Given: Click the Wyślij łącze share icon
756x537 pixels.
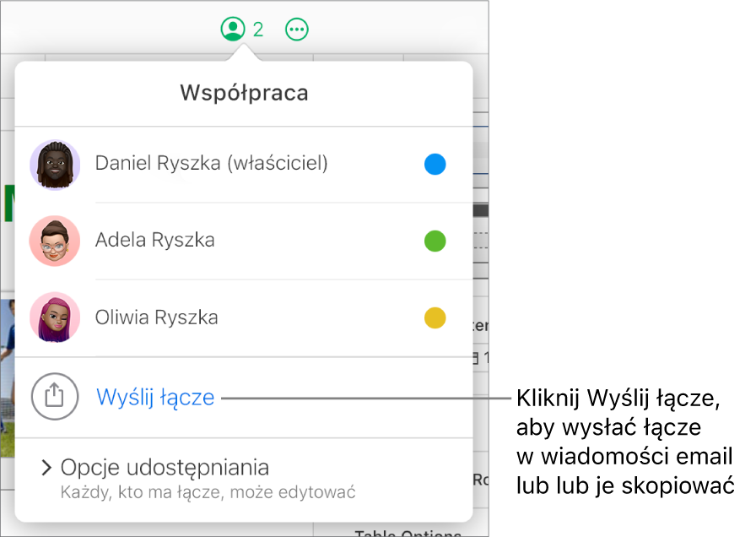Looking at the screenshot, I should (x=54, y=397).
